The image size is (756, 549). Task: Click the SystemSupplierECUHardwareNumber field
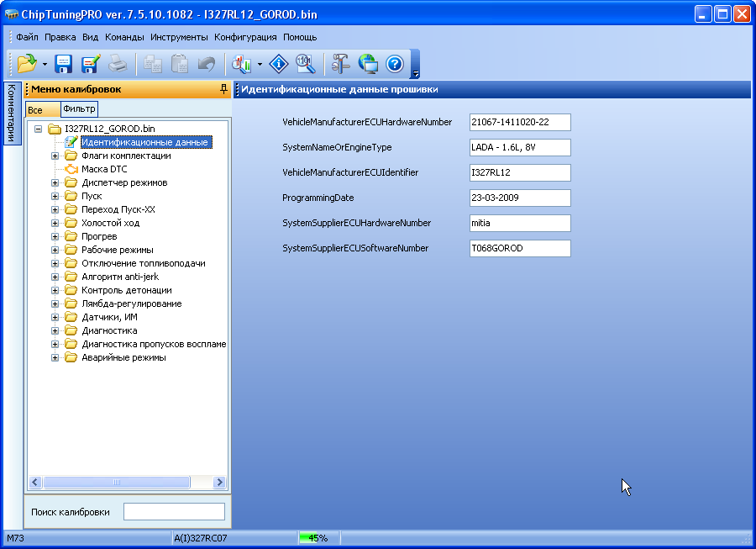520,223
